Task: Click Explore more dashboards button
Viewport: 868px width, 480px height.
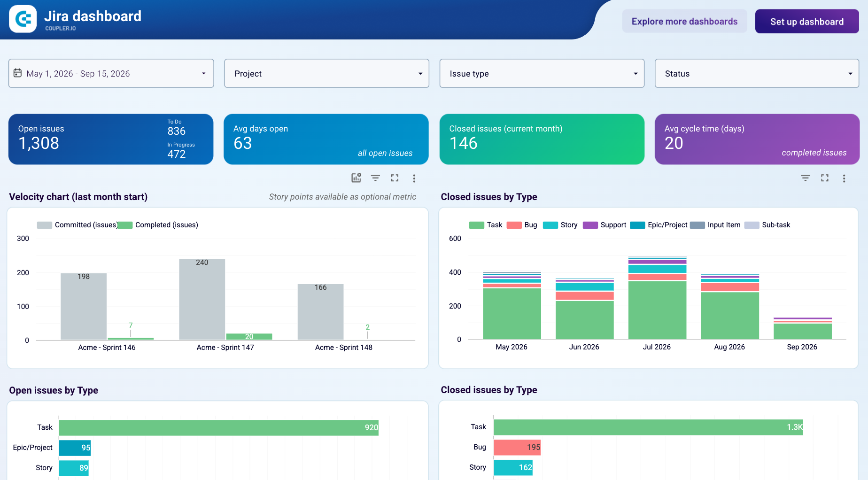Action: (684, 22)
